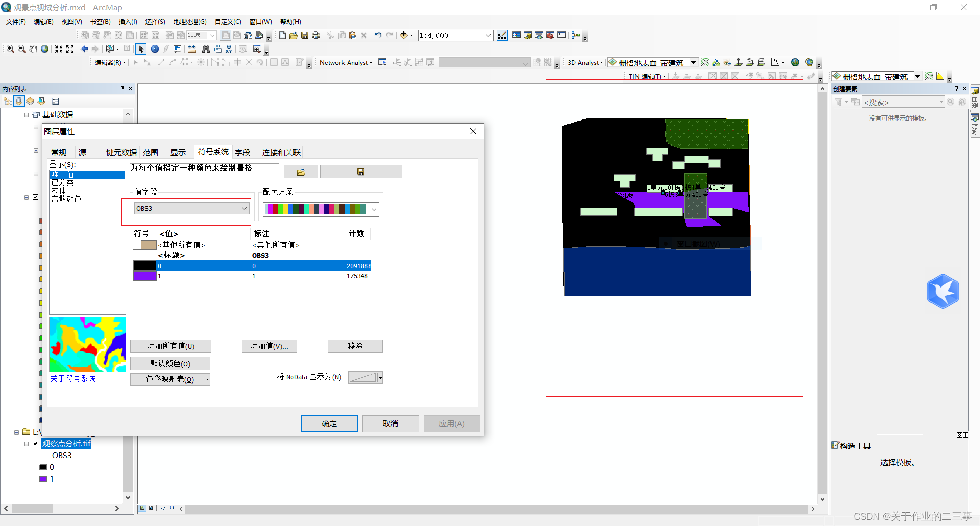Activate the Pan hand tool
The height and width of the screenshot is (526, 980).
tap(33, 49)
